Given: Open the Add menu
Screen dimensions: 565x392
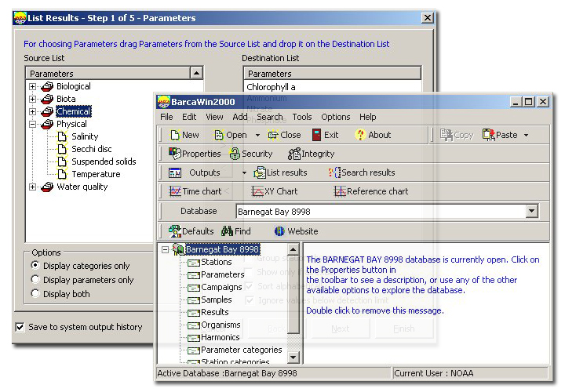Looking at the screenshot, I should [239, 117].
